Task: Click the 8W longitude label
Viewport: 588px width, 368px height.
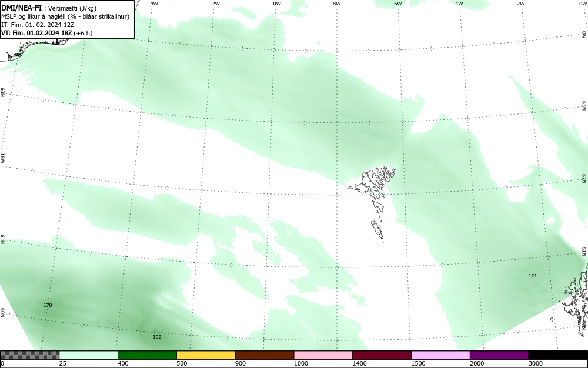Action: (337, 4)
